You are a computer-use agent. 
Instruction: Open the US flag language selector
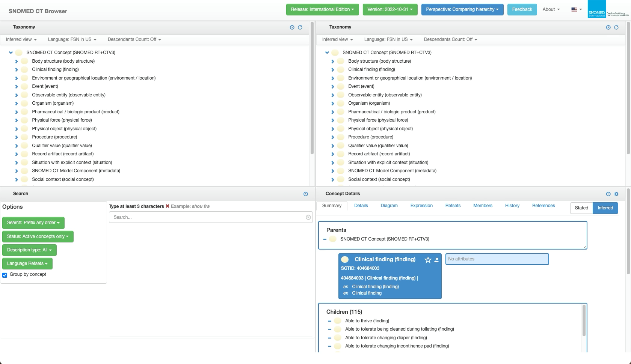577,9
